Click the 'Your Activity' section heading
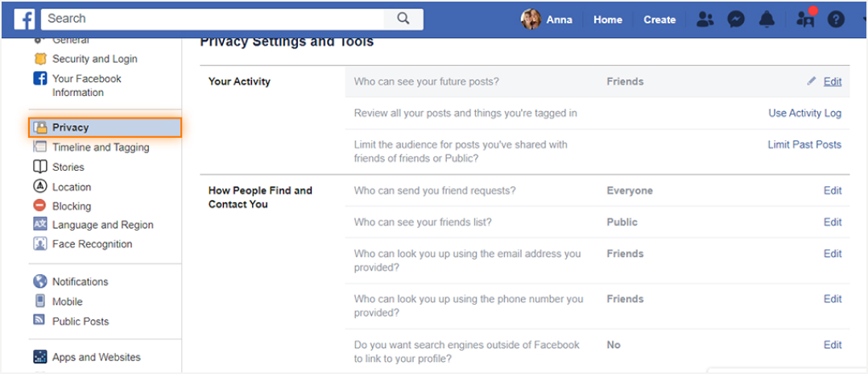 [239, 81]
